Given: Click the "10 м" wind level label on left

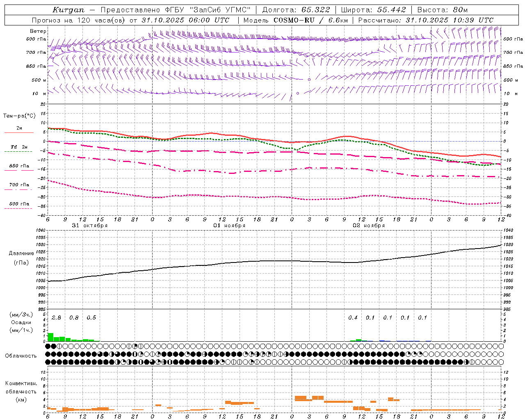Looking at the screenshot, I should (39, 94).
